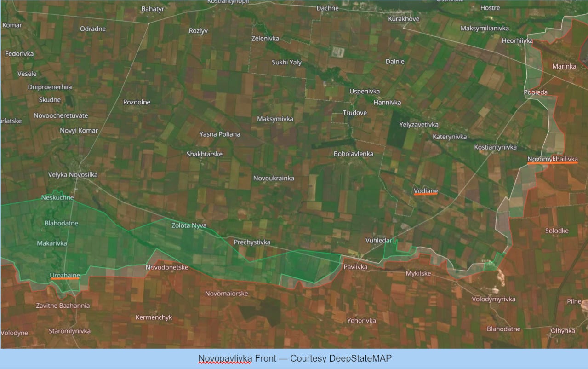Screen dimensions: 588x369
Task: Click the Hannivka label
Action: tap(387, 103)
